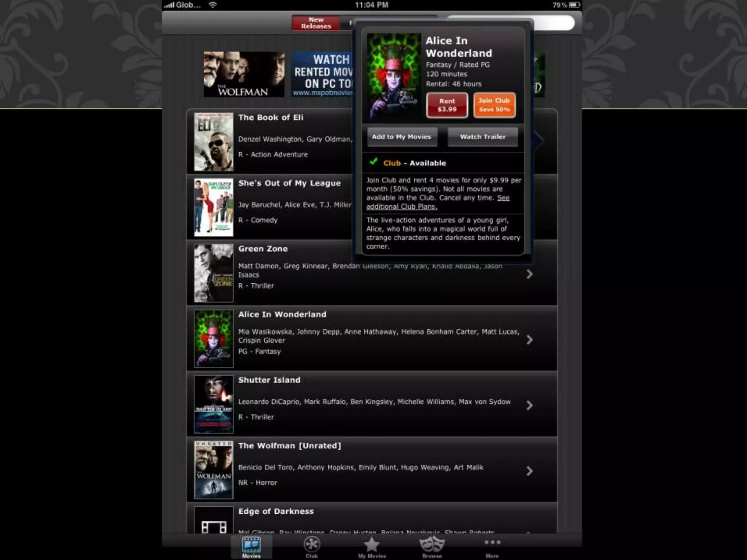747x560 pixels.
Task: Expand the Green Zone details chevron
Action: tap(530, 274)
